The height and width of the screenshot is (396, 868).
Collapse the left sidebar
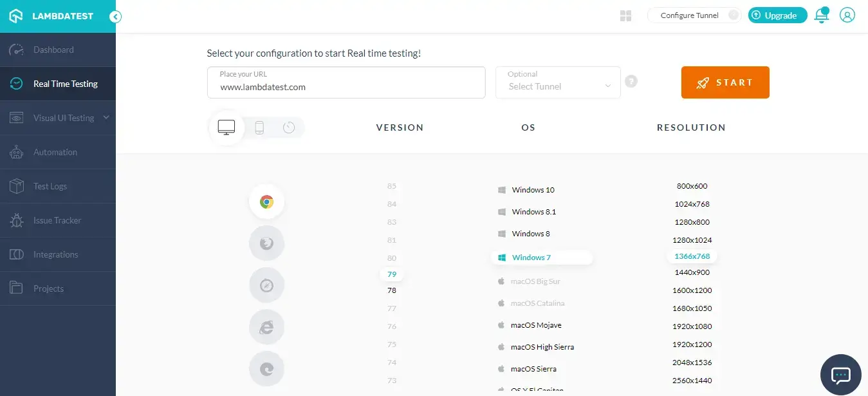(115, 17)
